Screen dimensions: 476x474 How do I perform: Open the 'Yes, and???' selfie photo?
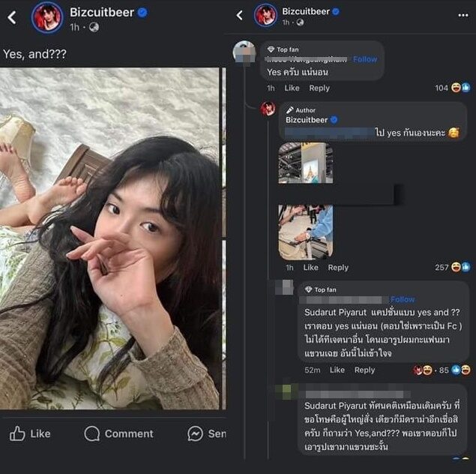click(x=109, y=238)
